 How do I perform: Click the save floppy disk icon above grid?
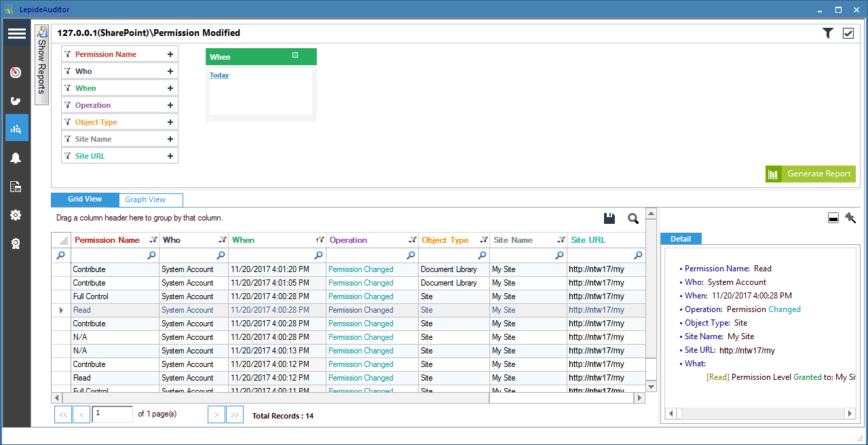tap(609, 218)
